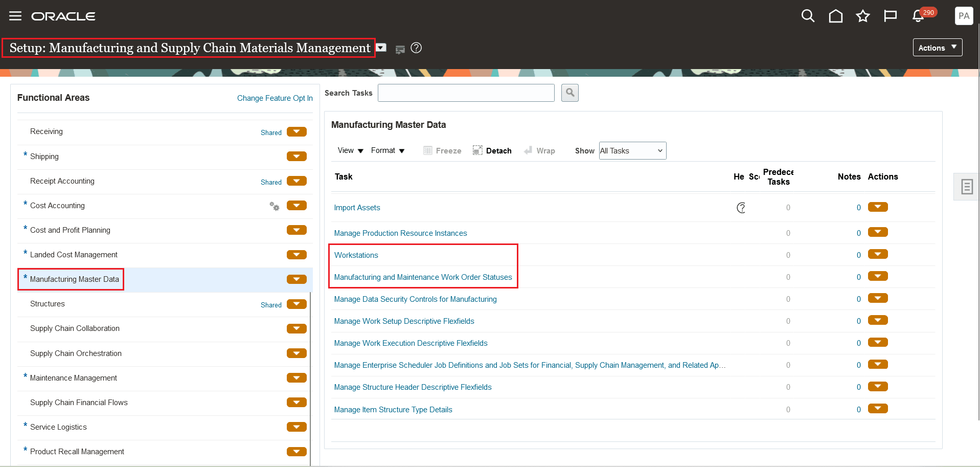Select Landed Cost Management area

pyautogui.click(x=74, y=255)
